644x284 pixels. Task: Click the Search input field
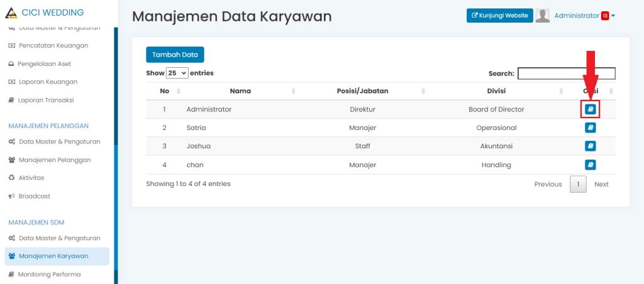566,74
